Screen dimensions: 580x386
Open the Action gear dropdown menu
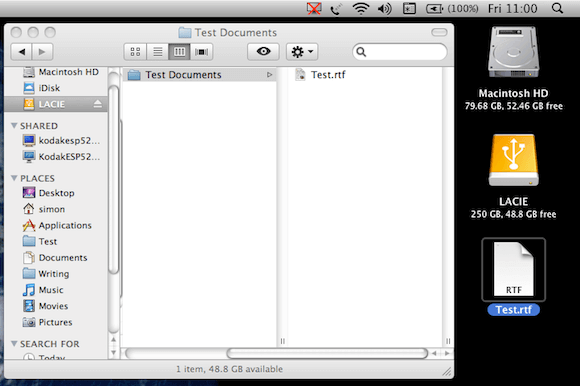click(302, 52)
